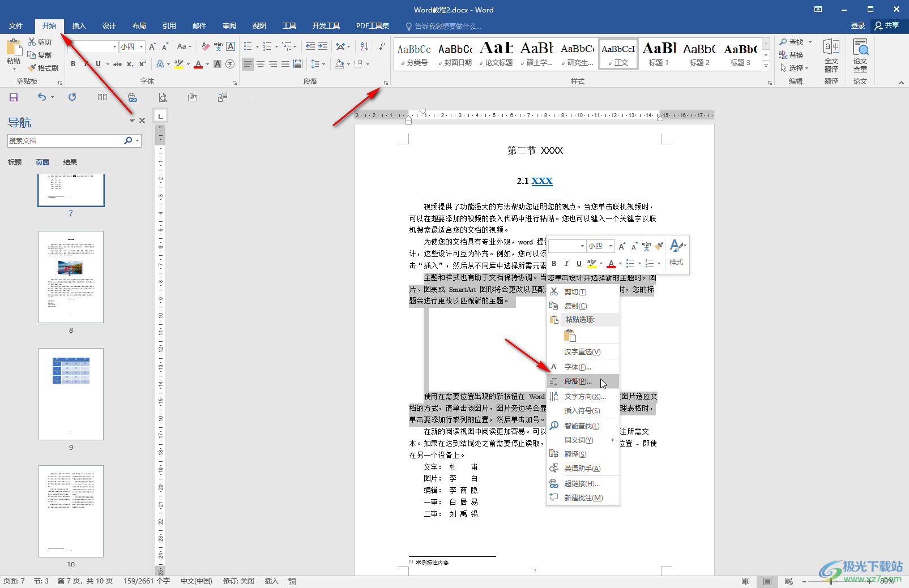The image size is (909, 588).
Task: Open the undo history dropdown arrow
Action: click(x=52, y=97)
